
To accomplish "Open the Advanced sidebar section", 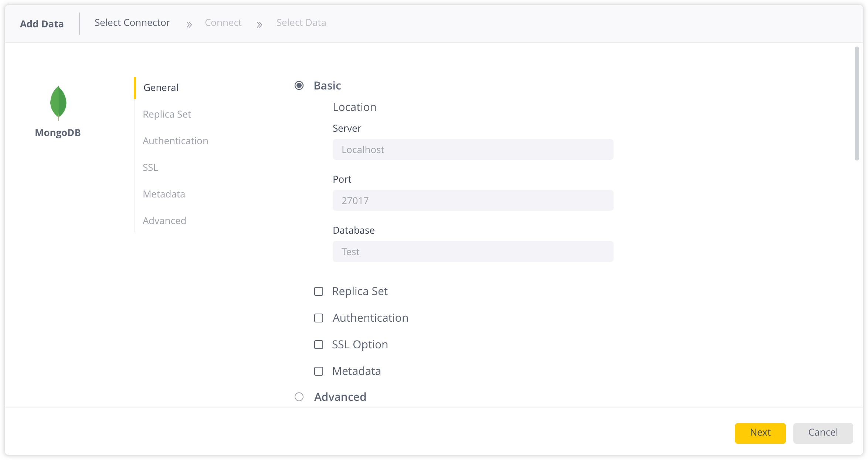I will (x=165, y=221).
